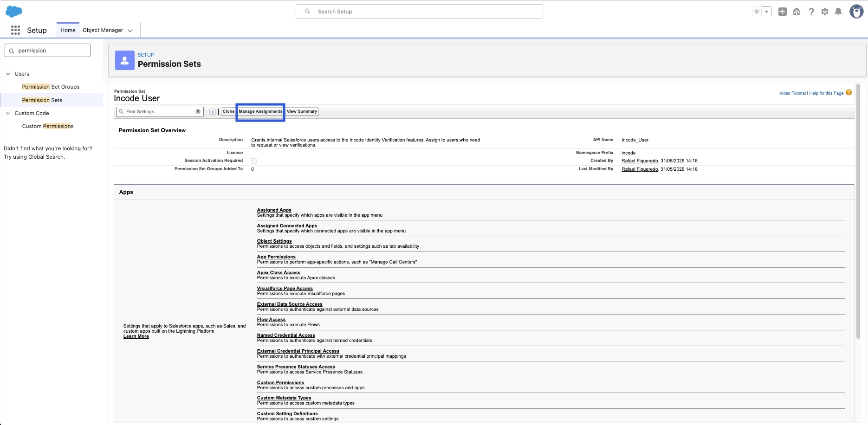Open the user profile avatar
The image size is (868, 425).
856,12
